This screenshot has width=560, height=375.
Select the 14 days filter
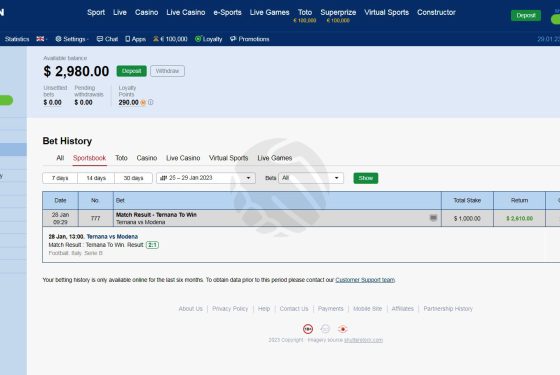pyautogui.click(x=96, y=178)
